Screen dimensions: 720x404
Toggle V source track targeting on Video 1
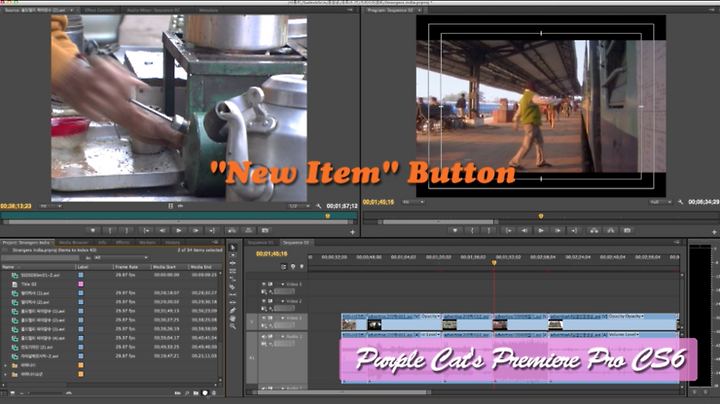pyautogui.click(x=252, y=322)
